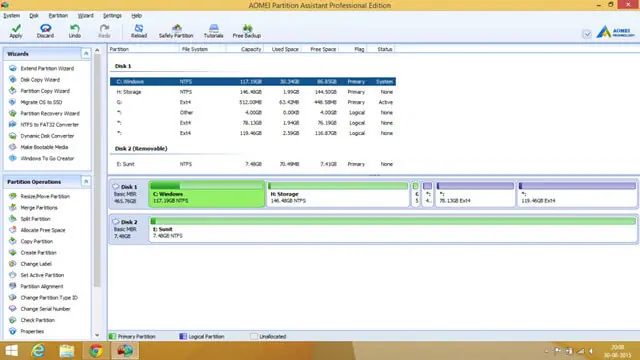Click the AOMEI logo in toolbar
Screen dimensions: 640x360
coord(616,32)
